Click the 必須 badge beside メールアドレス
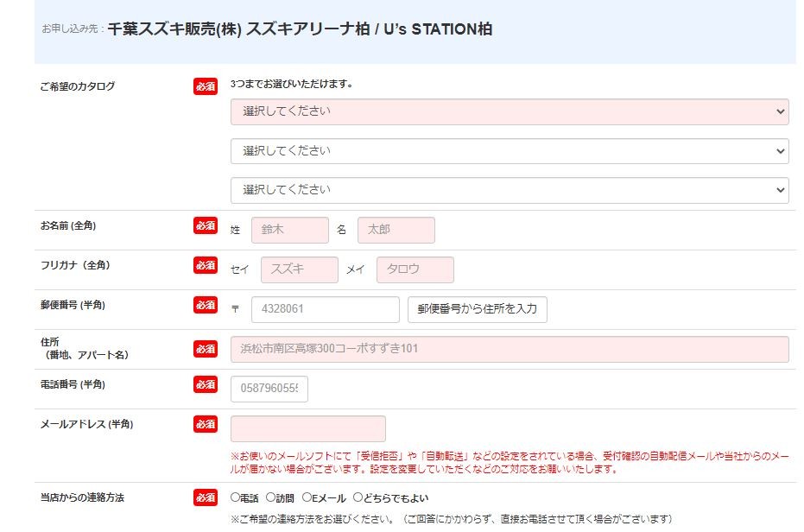This screenshot has width=804, height=532. (206, 424)
